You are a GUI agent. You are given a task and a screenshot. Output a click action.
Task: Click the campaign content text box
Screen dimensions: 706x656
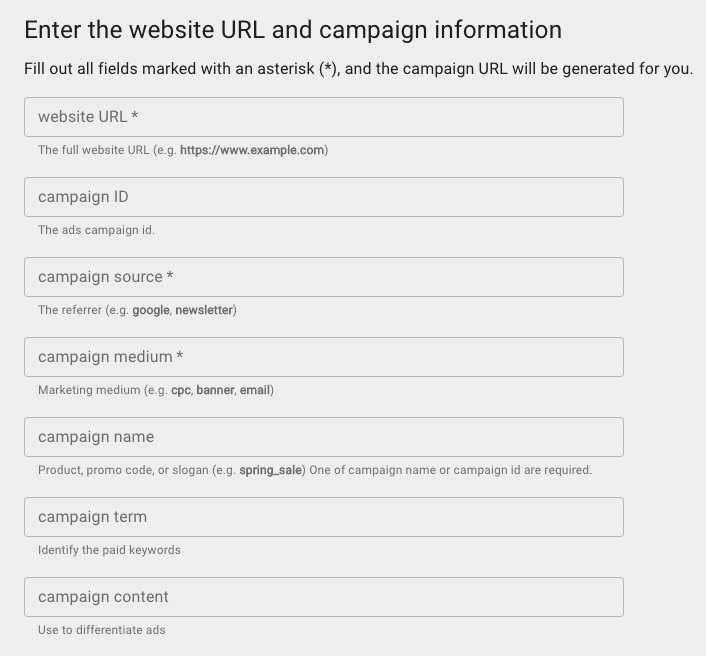click(323, 597)
